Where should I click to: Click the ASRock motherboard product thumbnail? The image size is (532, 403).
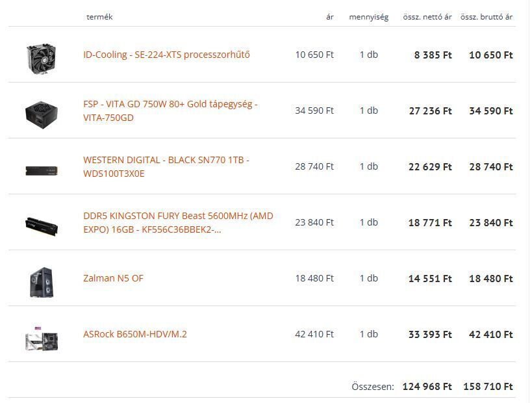coord(42,337)
